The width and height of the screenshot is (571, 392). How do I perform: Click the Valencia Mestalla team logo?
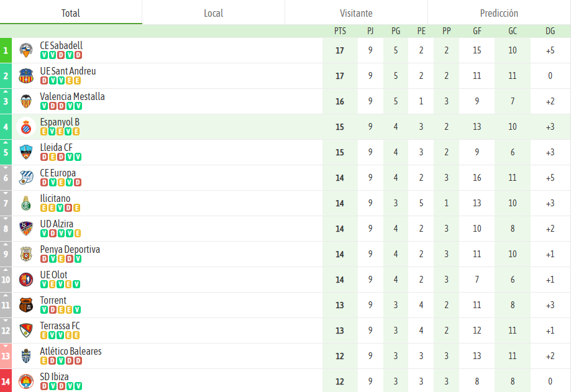[25, 101]
